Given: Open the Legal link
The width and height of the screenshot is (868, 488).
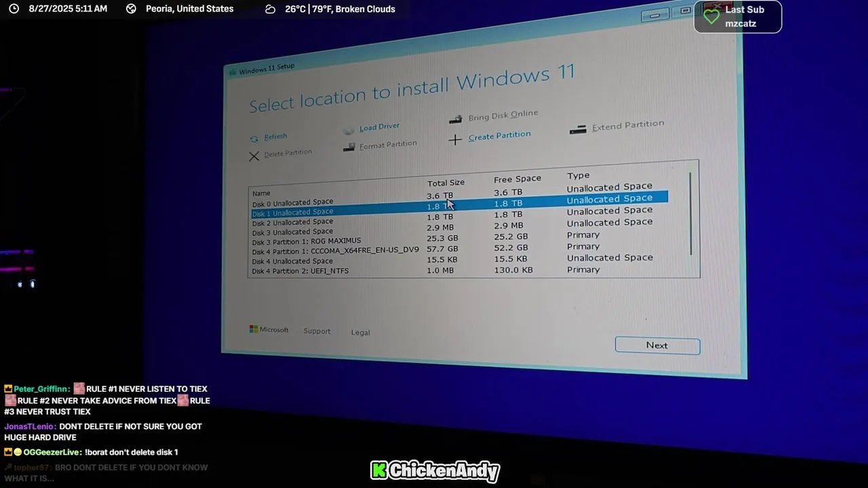Looking at the screenshot, I should click(360, 333).
